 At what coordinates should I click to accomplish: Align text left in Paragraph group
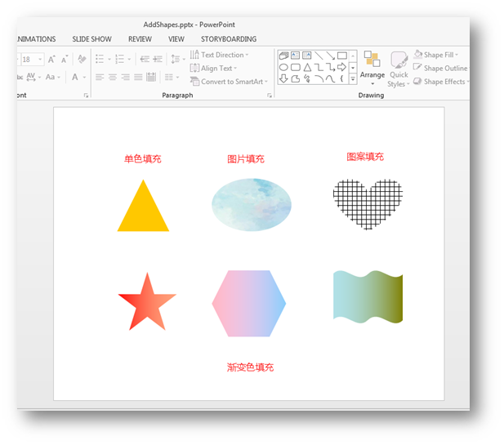tap(100, 77)
